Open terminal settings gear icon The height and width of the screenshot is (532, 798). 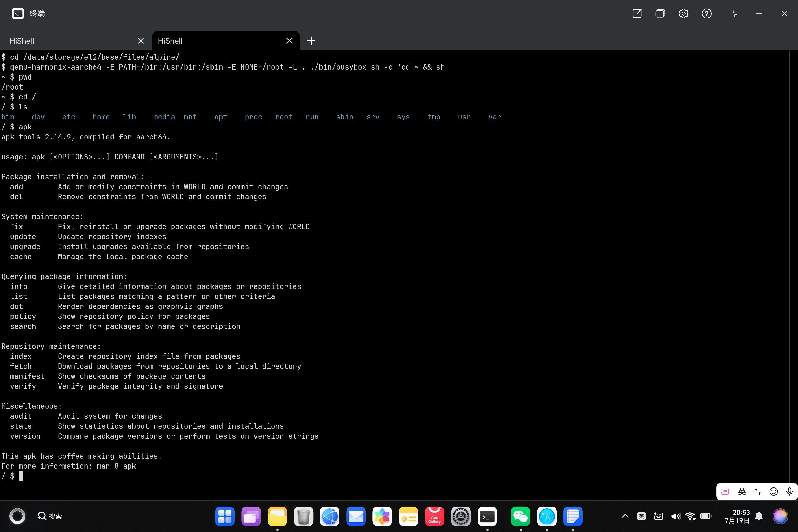coord(683,14)
